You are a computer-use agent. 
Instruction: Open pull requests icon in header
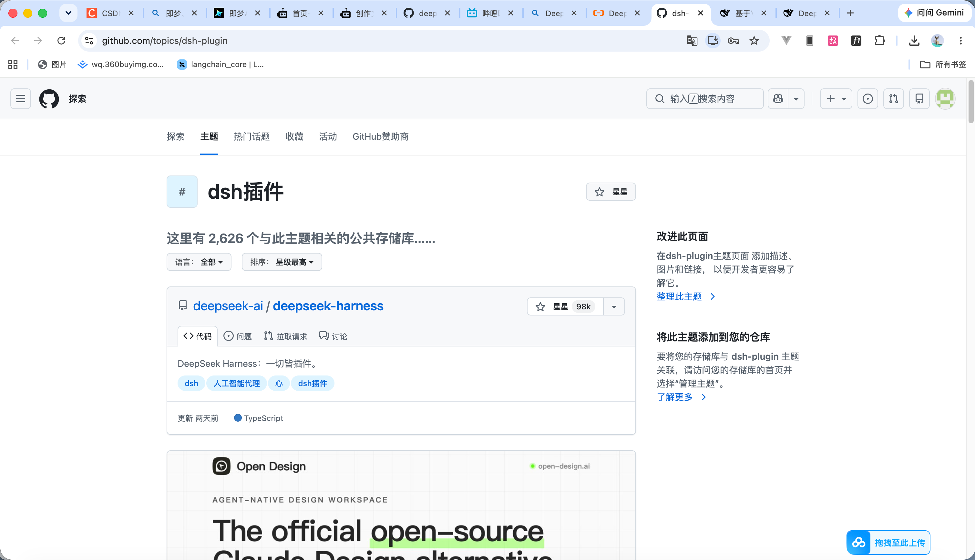click(x=893, y=99)
